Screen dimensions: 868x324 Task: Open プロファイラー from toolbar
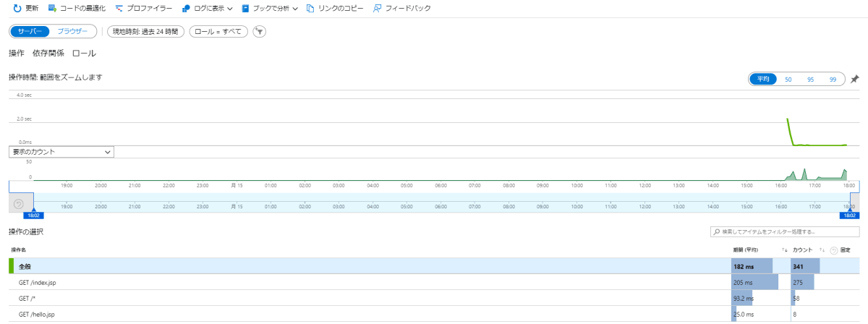[144, 9]
